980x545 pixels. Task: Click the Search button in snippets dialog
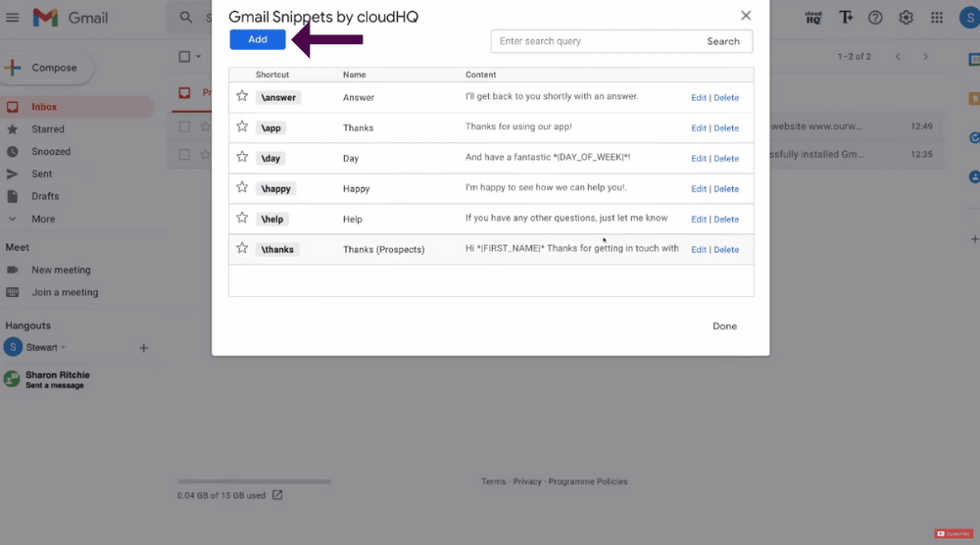(x=723, y=41)
